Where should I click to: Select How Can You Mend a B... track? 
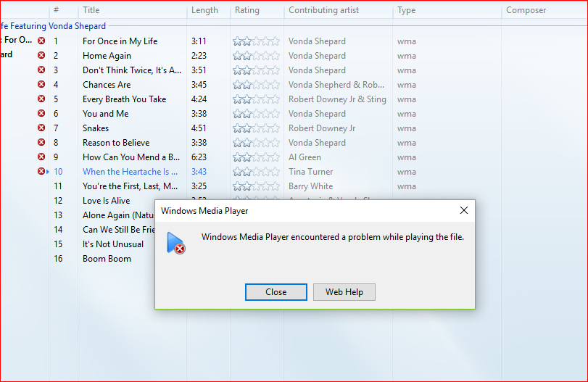[131, 157]
